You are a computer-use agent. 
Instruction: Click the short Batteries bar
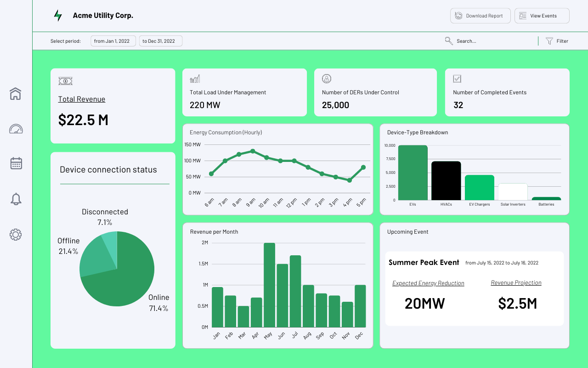(x=546, y=199)
